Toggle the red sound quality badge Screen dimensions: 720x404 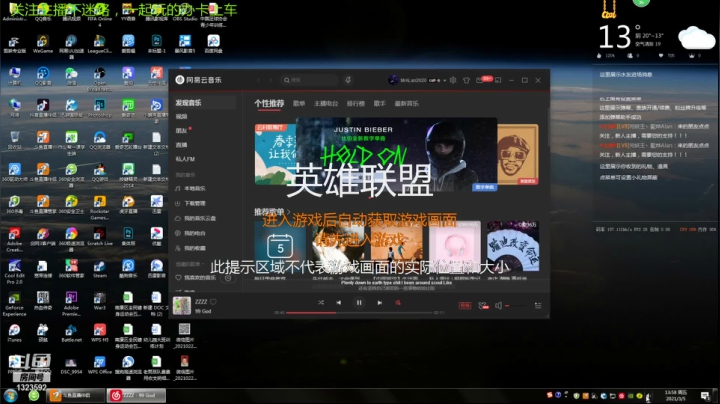pyautogui.click(x=465, y=305)
